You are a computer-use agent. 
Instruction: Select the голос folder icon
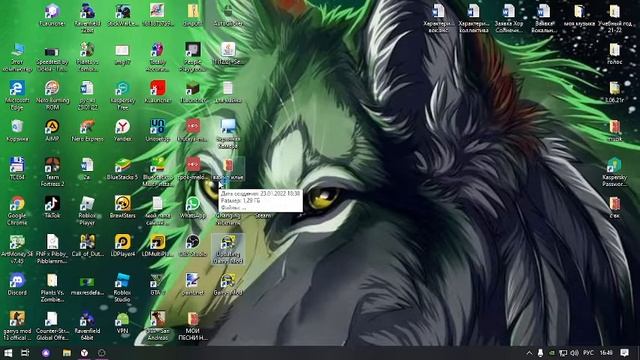(615, 54)
